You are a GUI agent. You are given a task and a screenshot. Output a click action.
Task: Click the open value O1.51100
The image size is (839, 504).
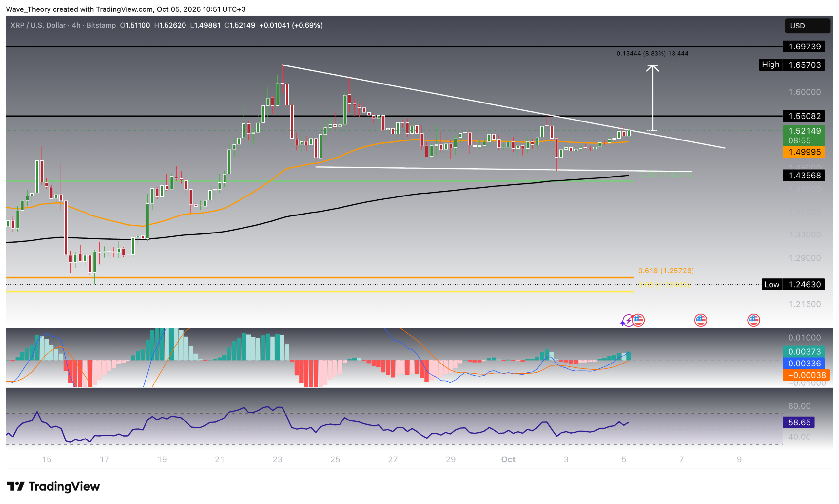coord(135,25)
